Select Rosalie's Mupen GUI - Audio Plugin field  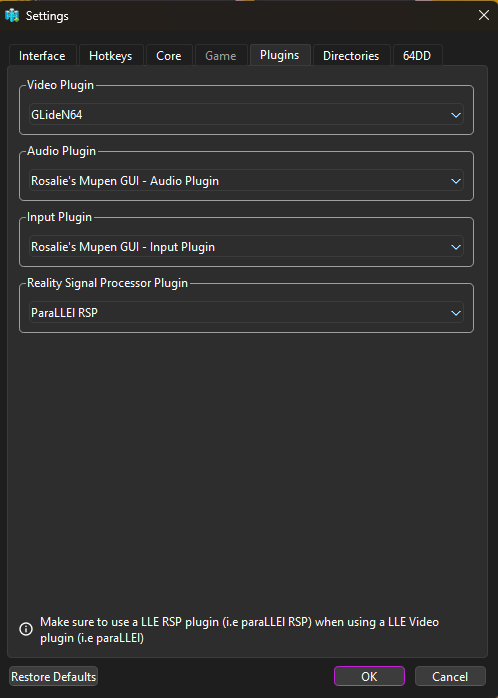click(x=246, y=181)
